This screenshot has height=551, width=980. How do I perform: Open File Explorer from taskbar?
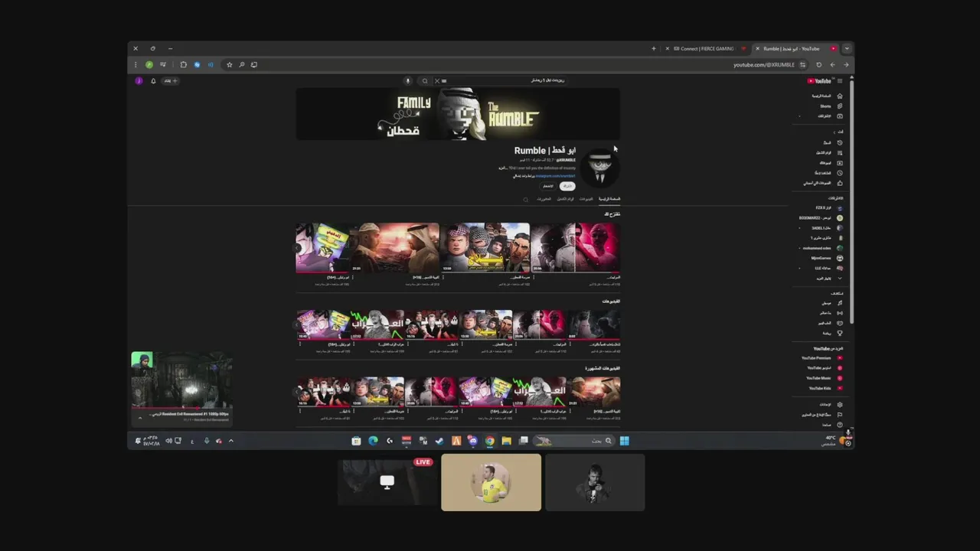507,441
